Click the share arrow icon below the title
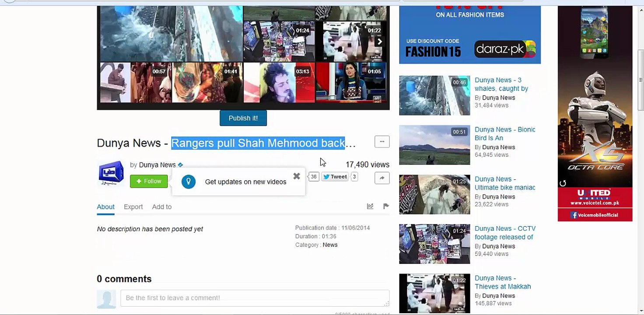Screen dimensions: 644x315 point(382,178)
